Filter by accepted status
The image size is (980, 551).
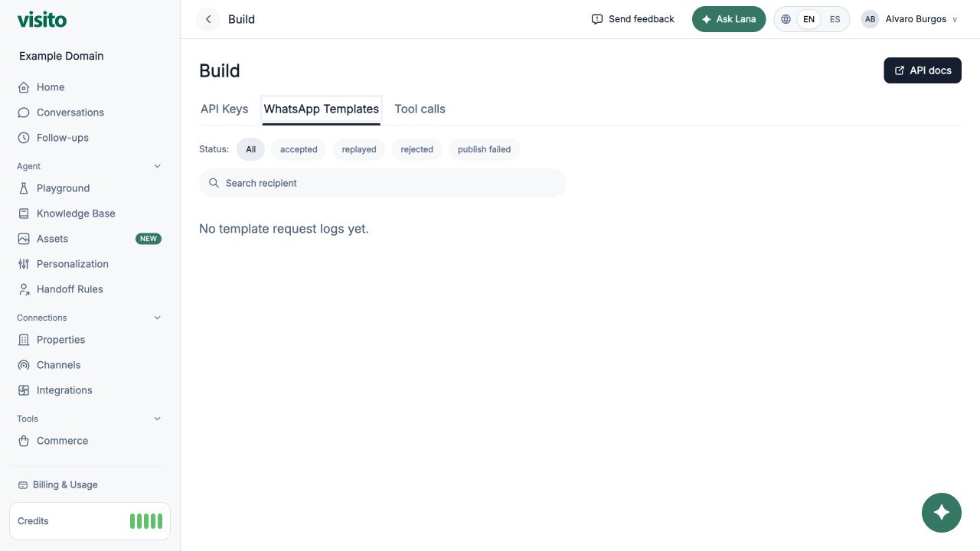[x=299, y=149]
